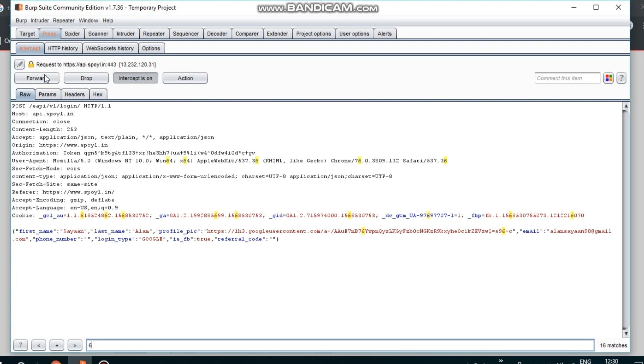Switch to the Extender tab

point(277,33)
